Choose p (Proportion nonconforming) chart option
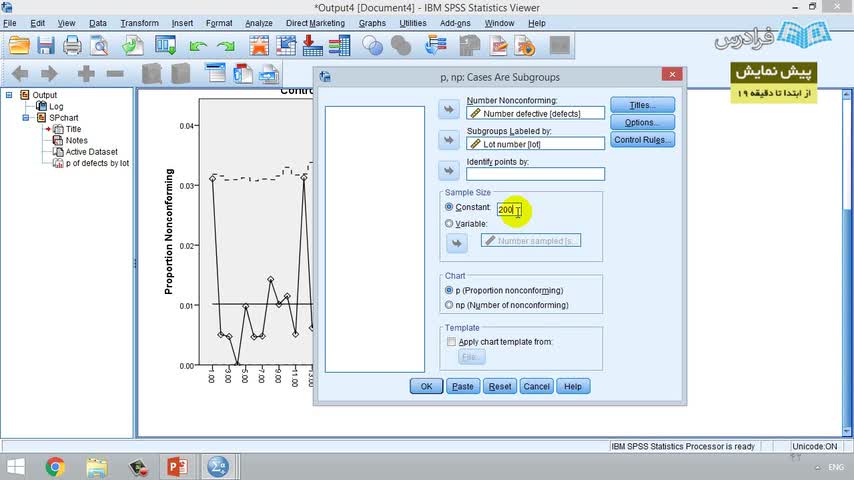The height and width of the screenshot is (480, 854). tap(449, 290)
